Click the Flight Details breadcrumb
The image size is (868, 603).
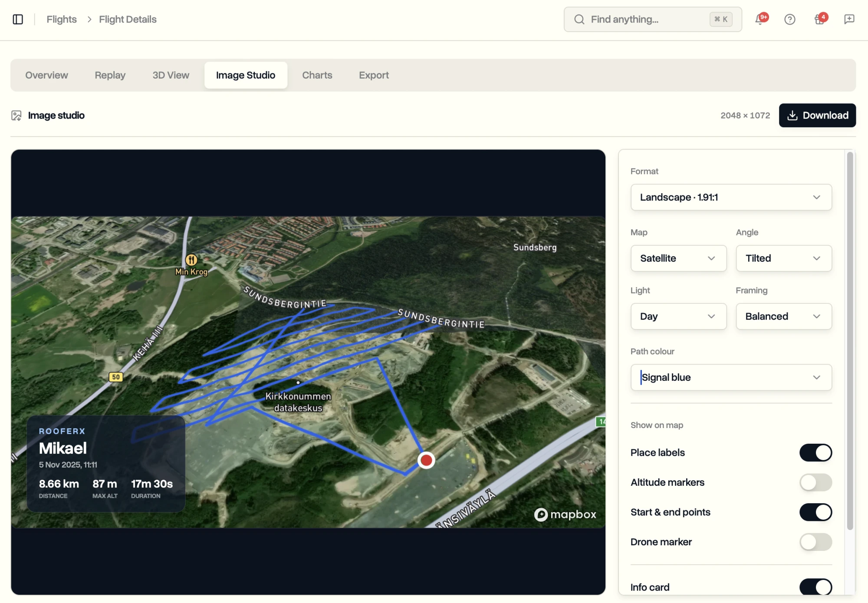(128, 19)
